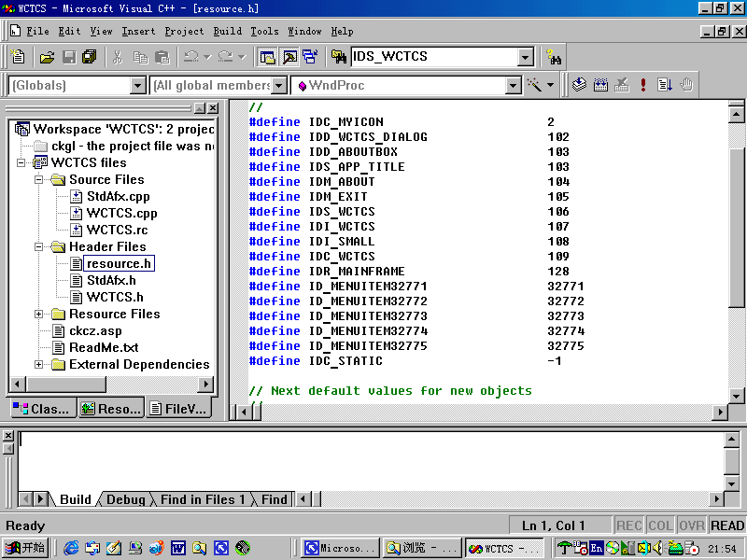Close the workspace panel
747x560 pixels.
(x=213, y=108)
